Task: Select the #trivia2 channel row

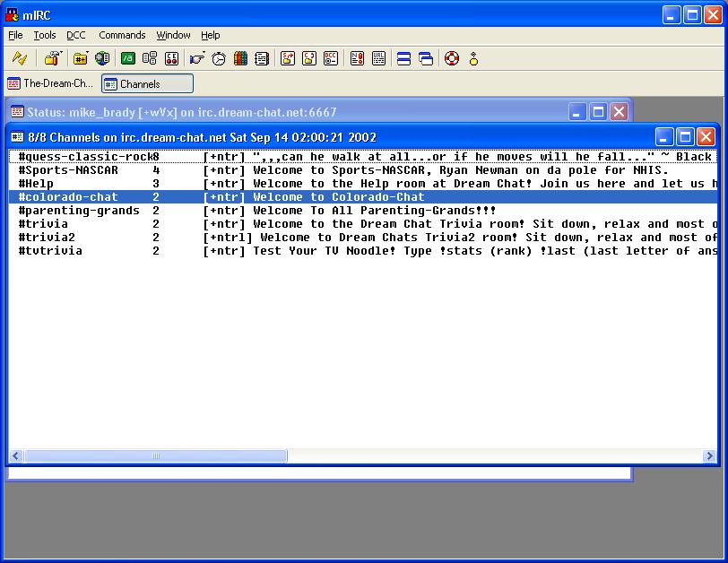Action: [x=363, y=238]
